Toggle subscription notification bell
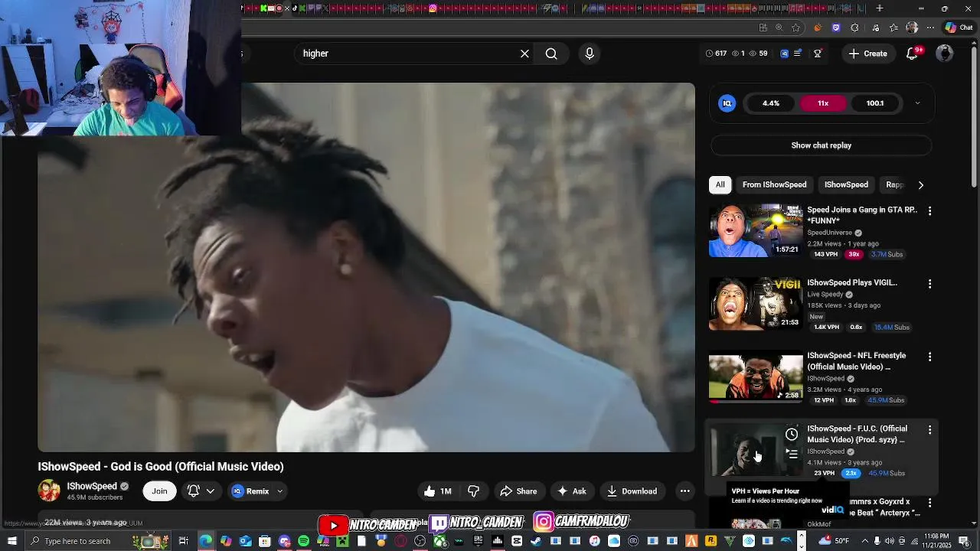This screenshot has height=551, width=980. coord(194,491)
